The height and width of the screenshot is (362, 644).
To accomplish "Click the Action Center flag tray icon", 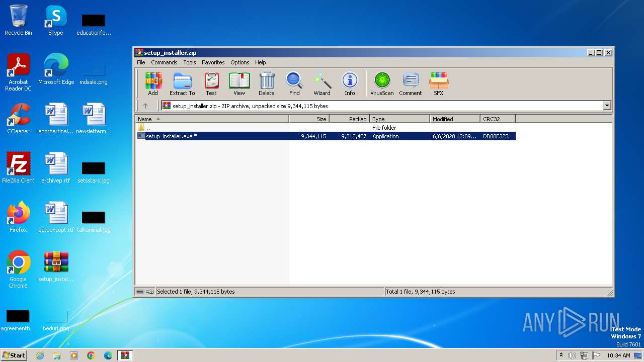I will click(x=596, y=355).
